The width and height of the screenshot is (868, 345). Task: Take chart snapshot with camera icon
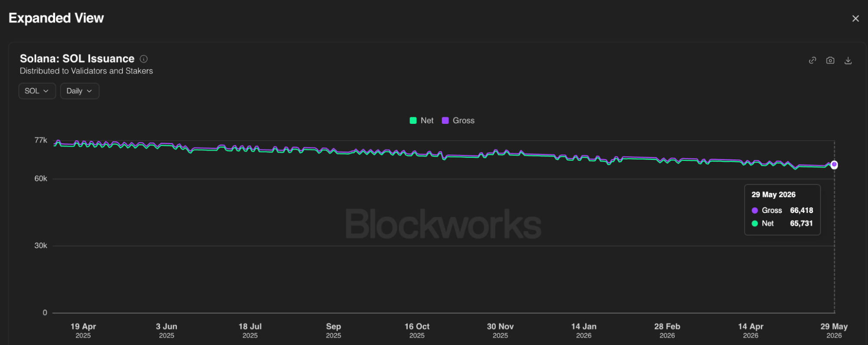(x=830, y=60)
